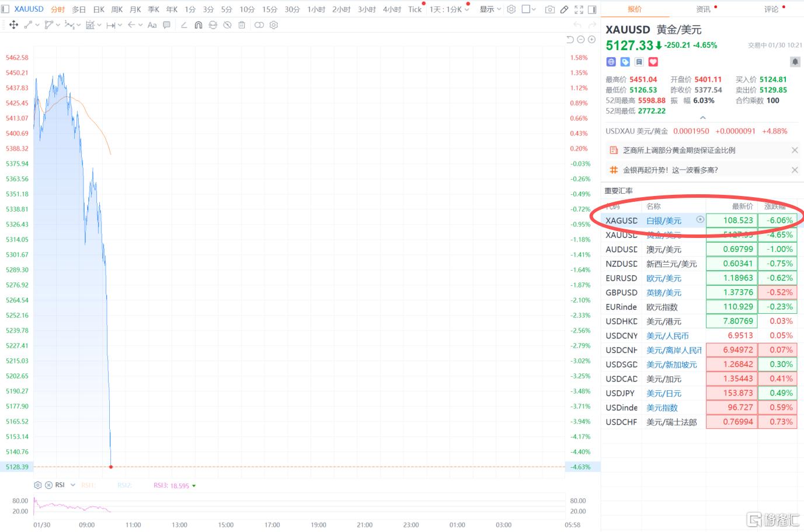Viewport: 804px width, 532px height.
Task: Switch to 日K chart tab
Action: pos(99,9)
